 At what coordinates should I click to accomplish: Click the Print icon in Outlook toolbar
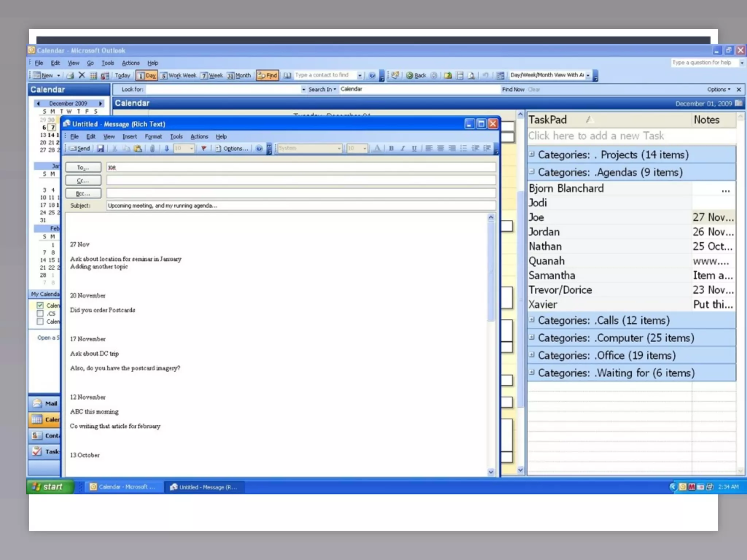tap(70, 75)
